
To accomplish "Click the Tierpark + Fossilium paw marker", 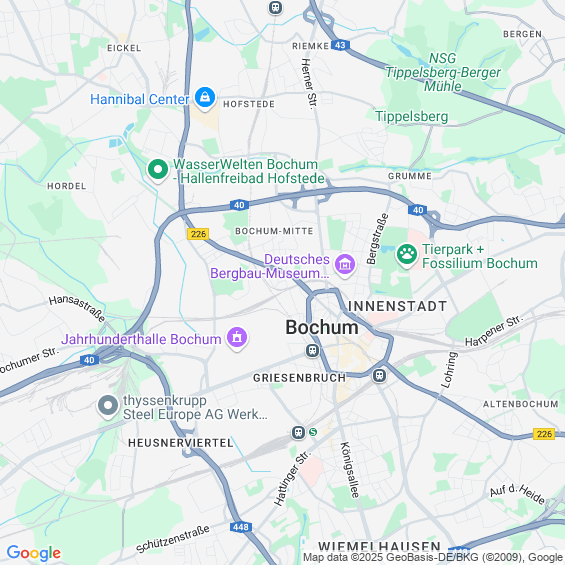I will coord(407,255).
